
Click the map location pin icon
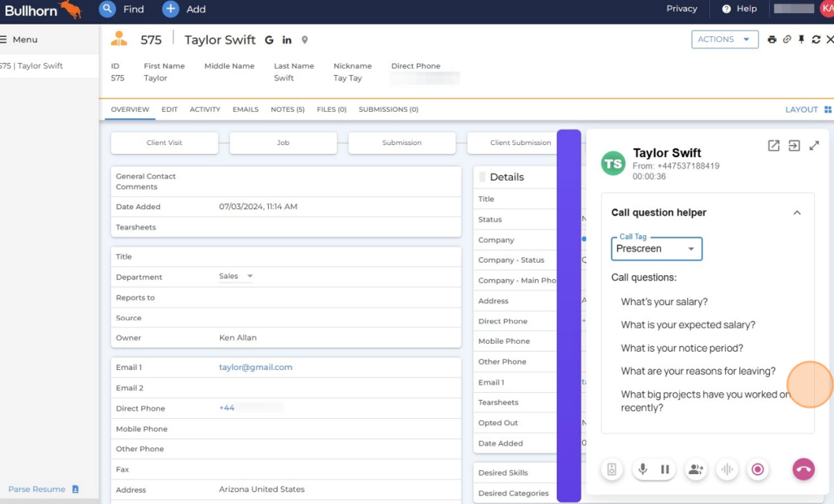coord(305,40)
